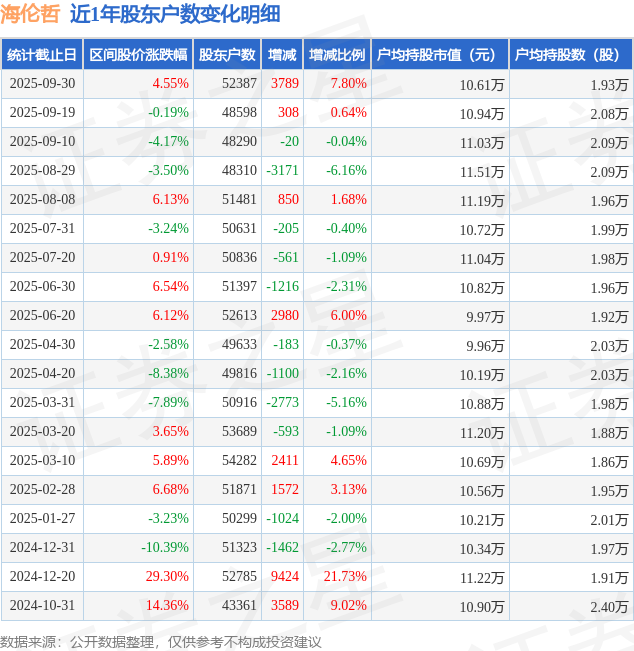
Task: Click the 2.40万 average shares cell
Action: (x=608, y=606)
